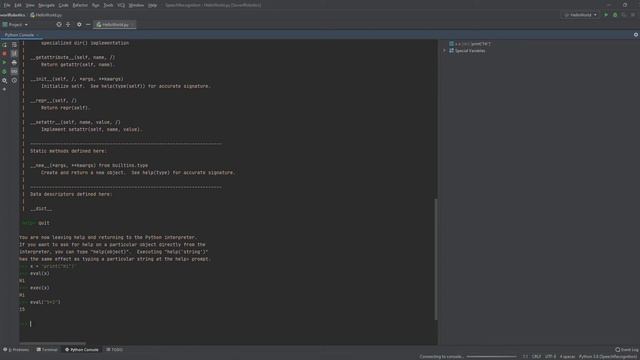Image resolution: width=640 pixels, height=360 pixels.
Task: Click the locate-file target icon in Project header
Action: pyautogui.click(x=59, y=24)
